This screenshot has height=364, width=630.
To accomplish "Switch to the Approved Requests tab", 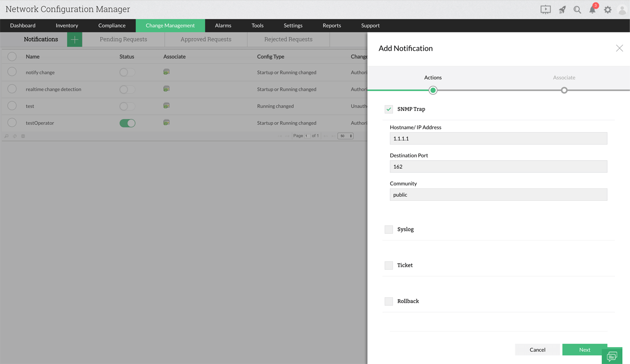I will 205,39.
